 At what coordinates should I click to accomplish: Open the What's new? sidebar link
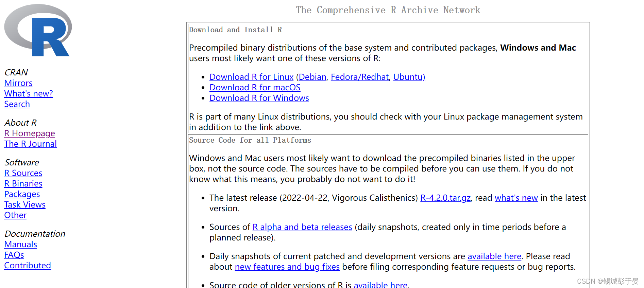pyautogui.click(x=29, y=94)
